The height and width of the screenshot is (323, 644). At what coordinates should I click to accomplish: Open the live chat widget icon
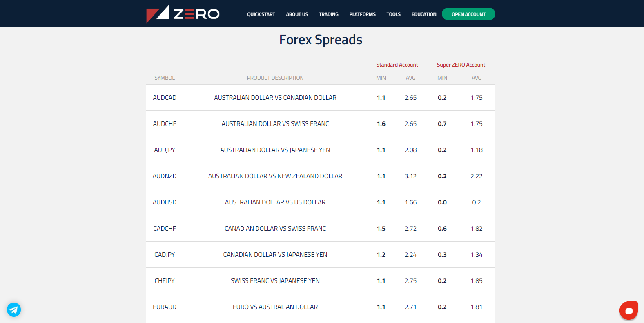(628, 311)
